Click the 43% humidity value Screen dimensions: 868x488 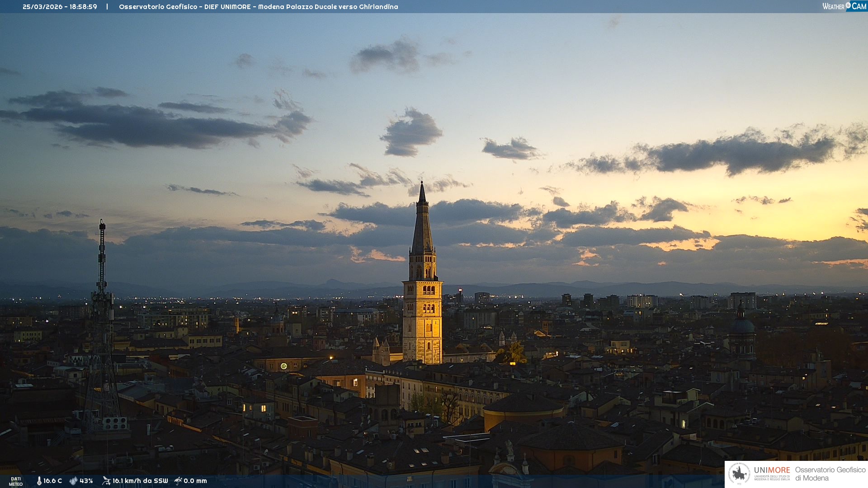point(86,481)
